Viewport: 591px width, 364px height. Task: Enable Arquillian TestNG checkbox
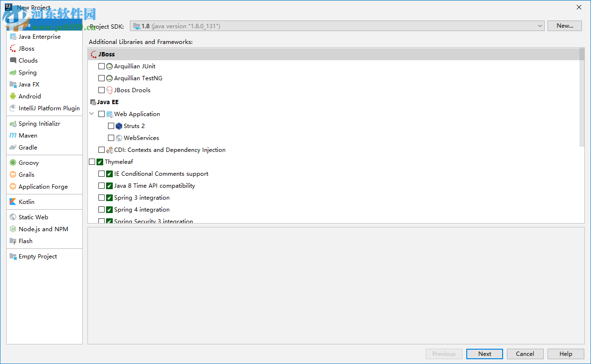pos(101,78)
